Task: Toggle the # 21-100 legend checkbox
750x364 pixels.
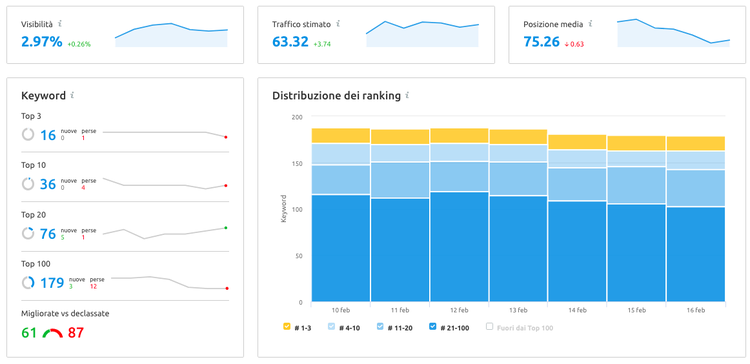Action: [x=432, y=327]
